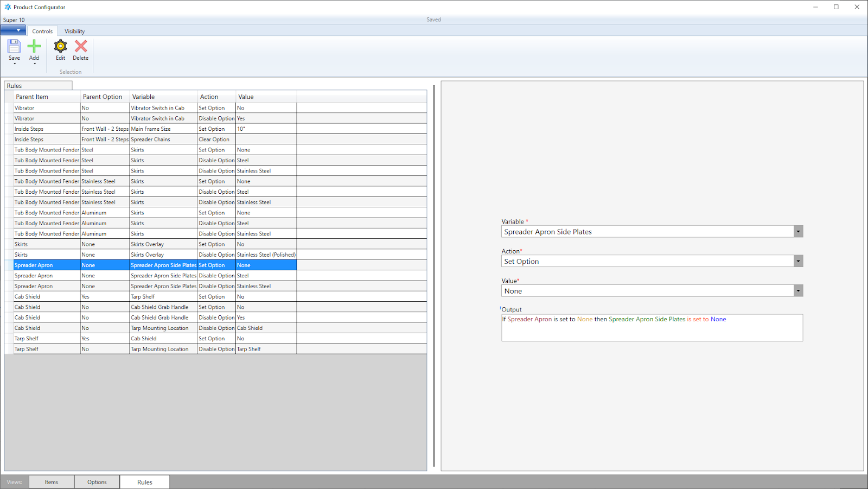The image size is (868, 489).
Task: Sort by the Parent Item column header
Action: tap(47, 97)
